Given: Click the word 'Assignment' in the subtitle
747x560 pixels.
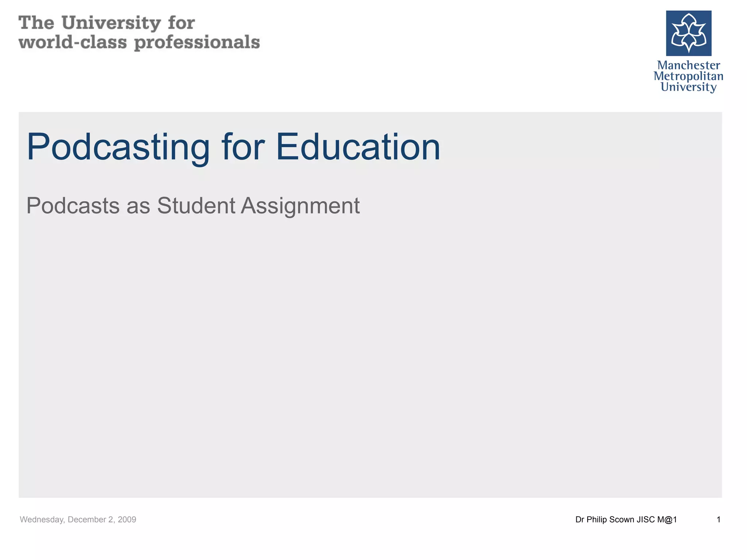Looking at the screenshot, I should click(300, 206).
